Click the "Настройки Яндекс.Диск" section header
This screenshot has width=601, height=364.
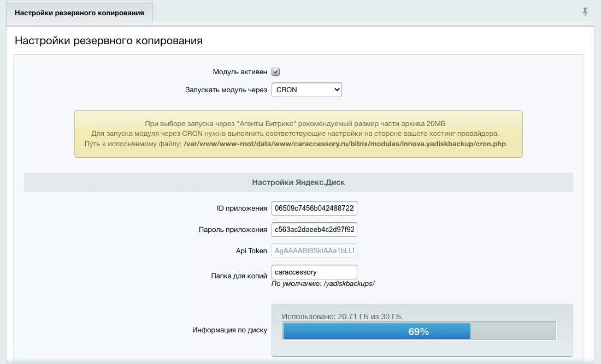(298, 182)
